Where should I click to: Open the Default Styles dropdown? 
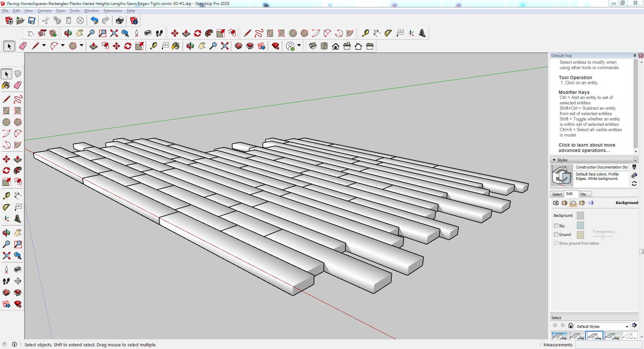click(627, 327)
